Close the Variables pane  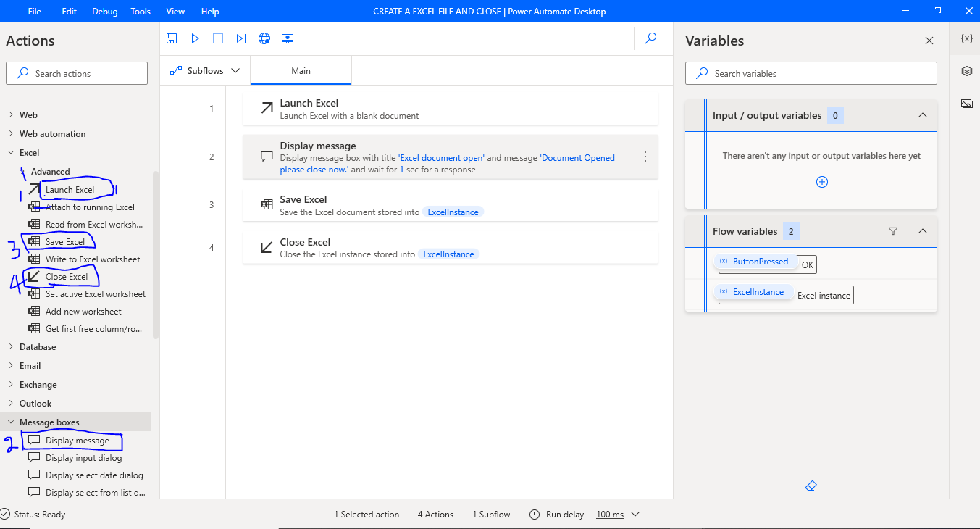coord(929,41)
